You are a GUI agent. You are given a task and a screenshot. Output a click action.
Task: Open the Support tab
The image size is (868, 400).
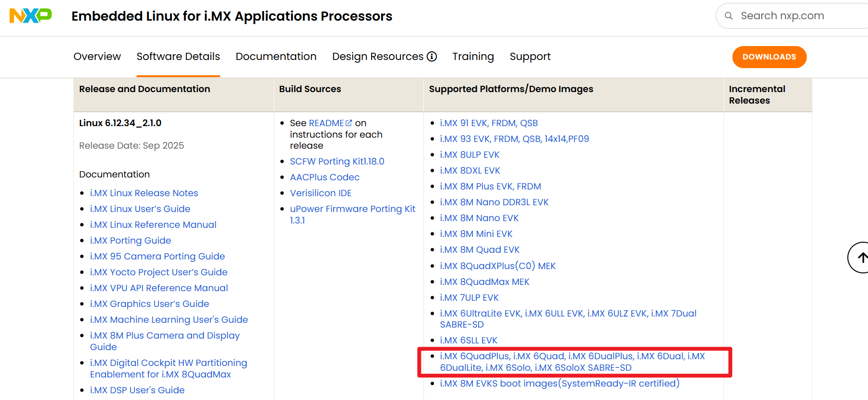(530, 57)
